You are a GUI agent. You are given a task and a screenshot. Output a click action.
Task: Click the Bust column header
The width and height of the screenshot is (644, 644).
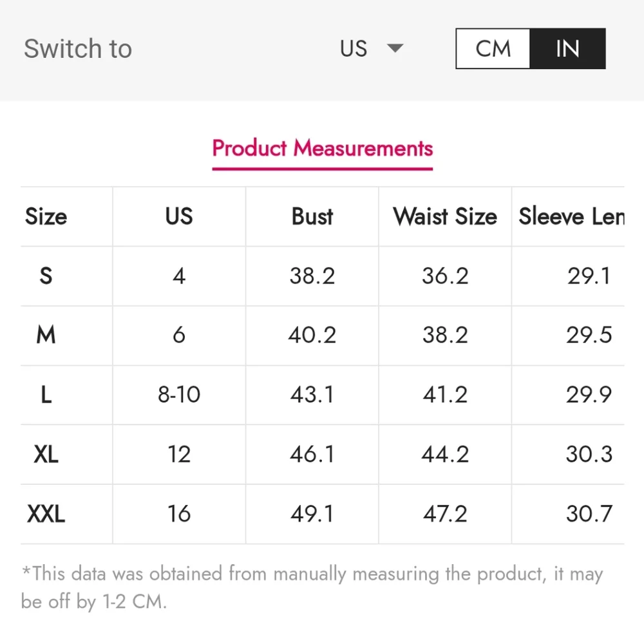click(x=312, y=216)
